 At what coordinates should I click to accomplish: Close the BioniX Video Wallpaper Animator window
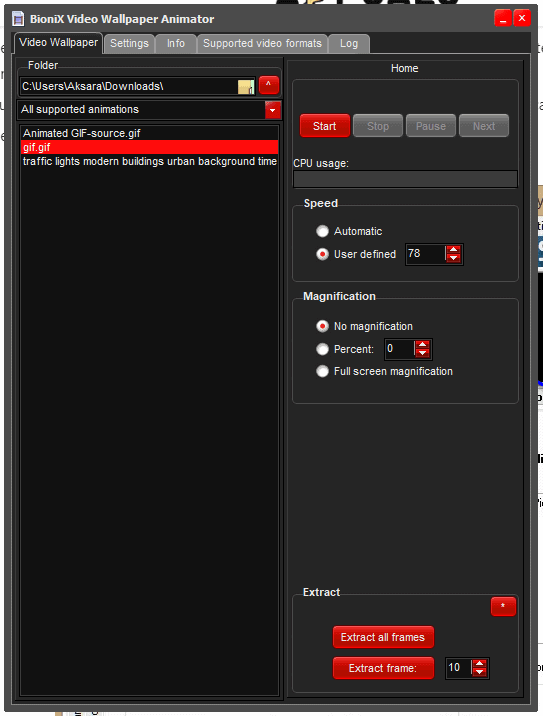click(522, 19)
